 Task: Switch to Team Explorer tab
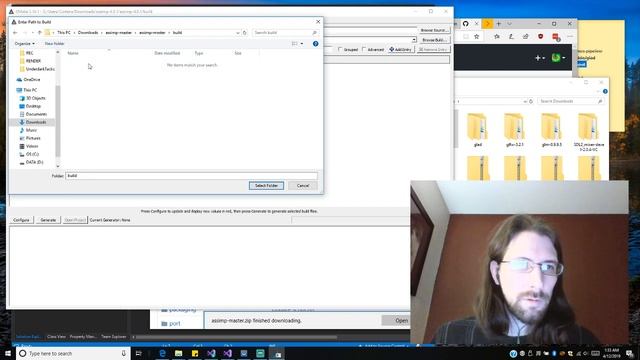coord(113,337)
